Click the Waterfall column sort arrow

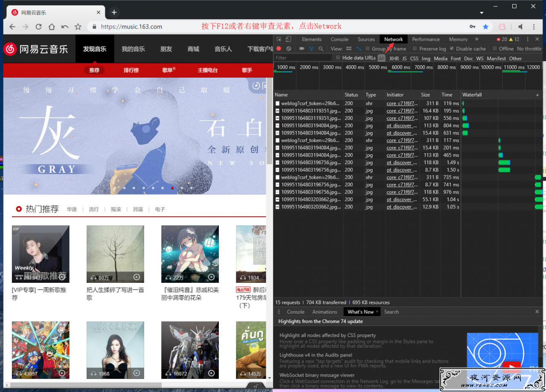(x=537, y=95)
